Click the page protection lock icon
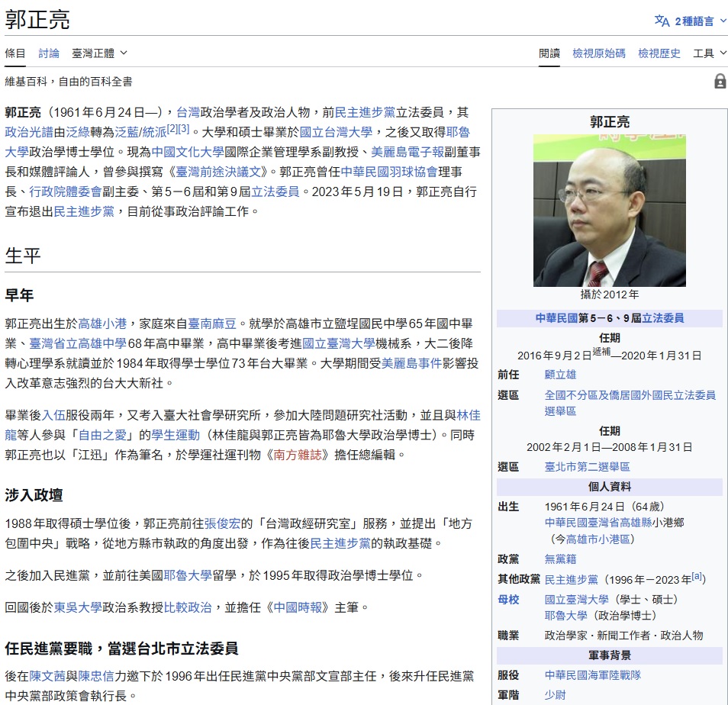The width and height of the screenshot is (728, 705). coord(720,81)
